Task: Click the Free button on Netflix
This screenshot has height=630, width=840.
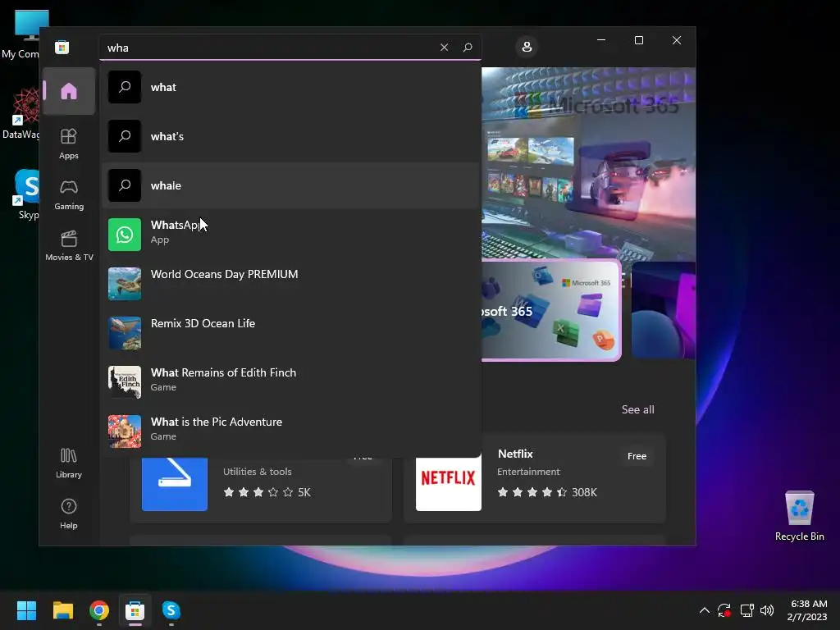Action: pyautogui.click(x=637, y=456)
